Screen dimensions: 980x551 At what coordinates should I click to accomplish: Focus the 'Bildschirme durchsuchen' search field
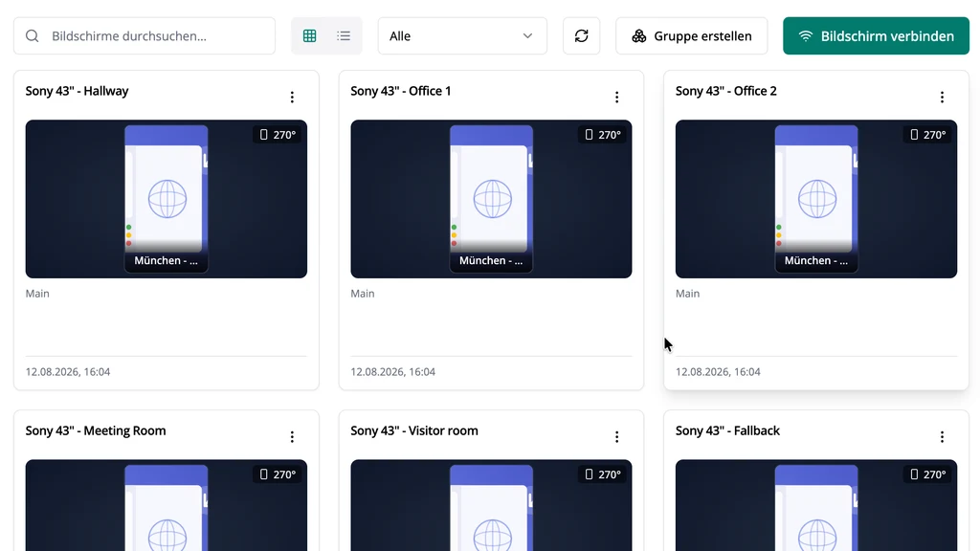(145, 35)
